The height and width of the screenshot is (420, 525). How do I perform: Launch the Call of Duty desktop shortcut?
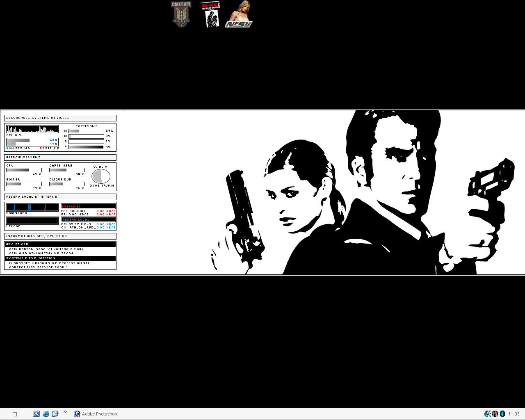pos(181,14)
